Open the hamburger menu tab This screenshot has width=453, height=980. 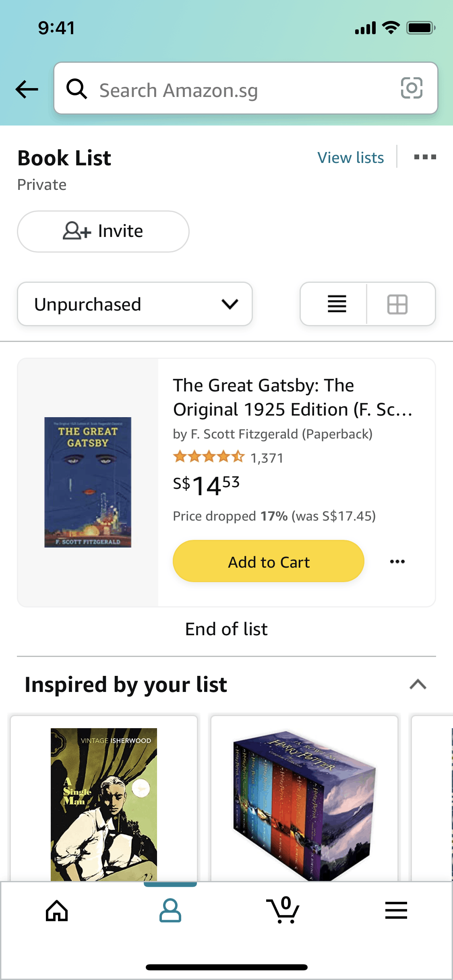coord(396,911)
